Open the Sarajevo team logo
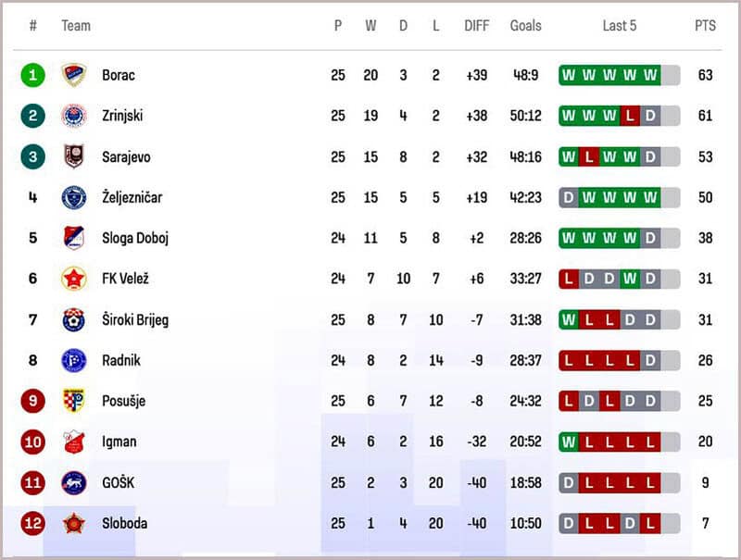Image resolution: width=741 pixels, height=560 pixels. click(x=73, y=156)
